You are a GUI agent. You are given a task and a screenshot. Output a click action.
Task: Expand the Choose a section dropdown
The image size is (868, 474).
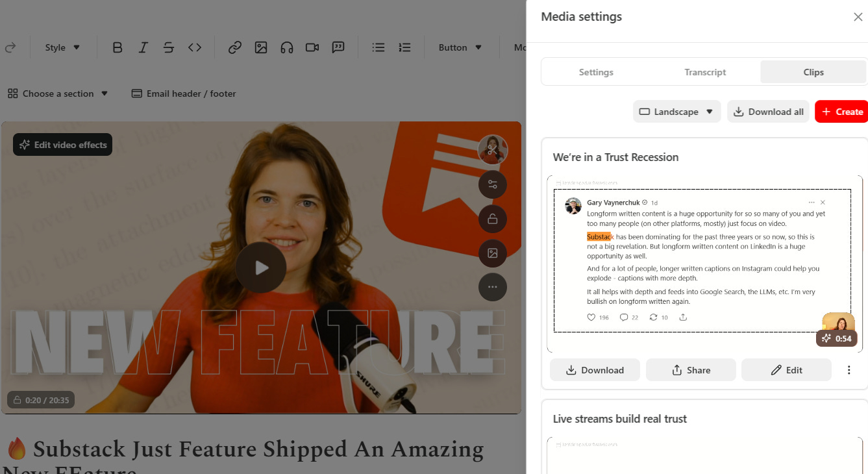click(x=58, y=94)
